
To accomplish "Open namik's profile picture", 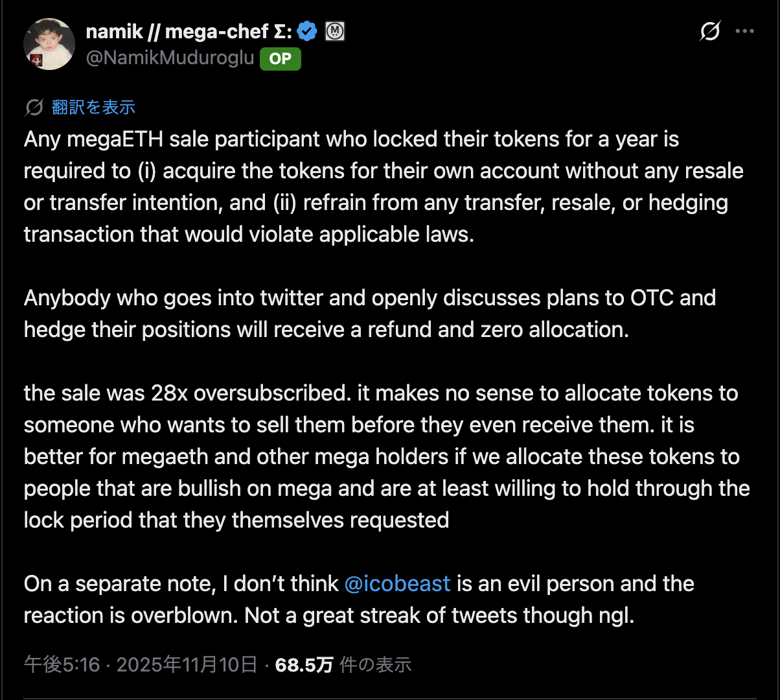I will click(x=49, y=43).
